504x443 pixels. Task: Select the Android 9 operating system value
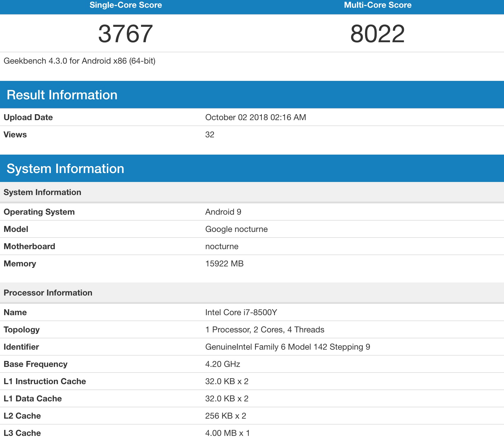[223, 212]
